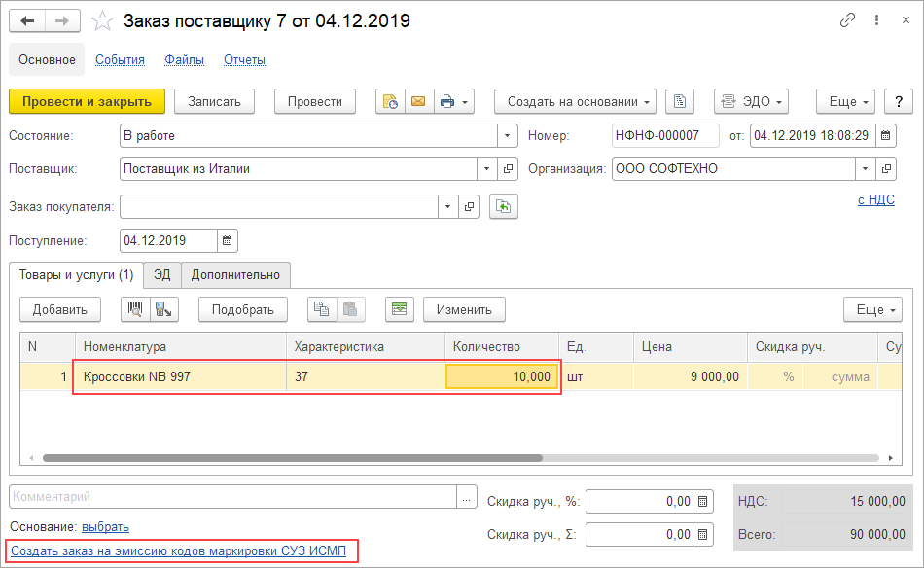Viewport: 924px width, 568px height.
Task: Go back with the left arrow button
Action: 27,21
